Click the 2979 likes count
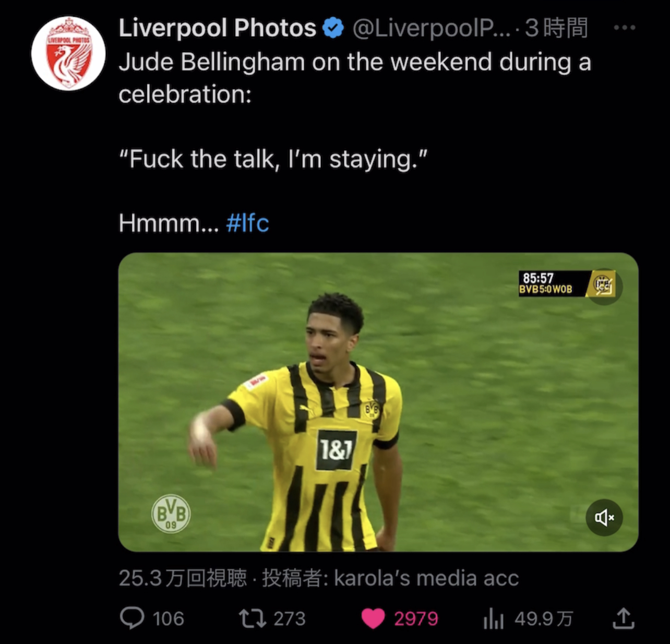 click(x=416, y=619)
